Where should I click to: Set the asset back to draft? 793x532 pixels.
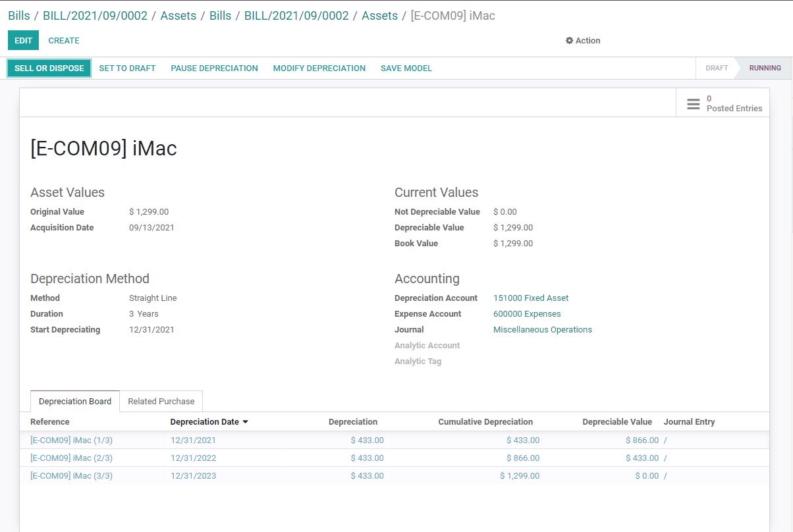click(x=127, y=68)
